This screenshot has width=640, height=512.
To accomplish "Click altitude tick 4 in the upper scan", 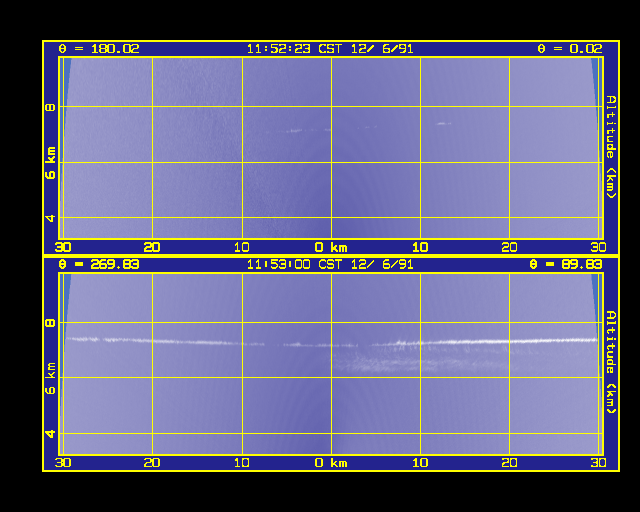I will (50, 218).
